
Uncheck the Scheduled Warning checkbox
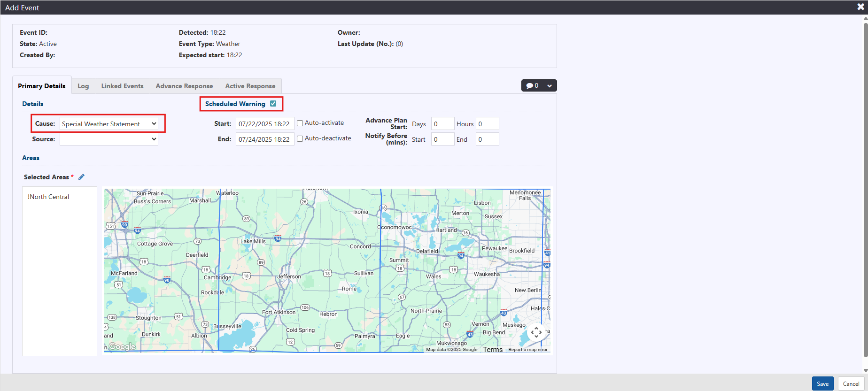(x=273, y=104)
